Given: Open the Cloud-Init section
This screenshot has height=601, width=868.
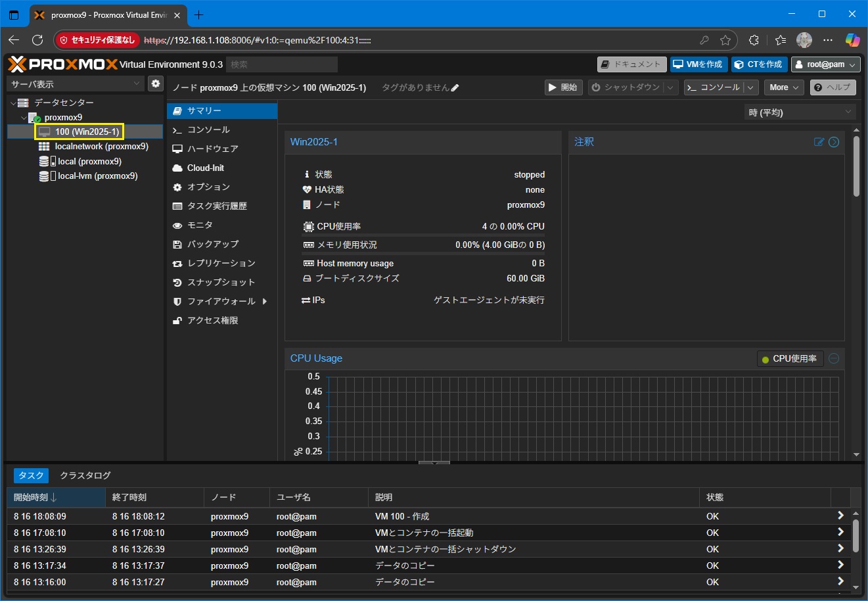Looking at the screenshot, I should click(222, 168).
